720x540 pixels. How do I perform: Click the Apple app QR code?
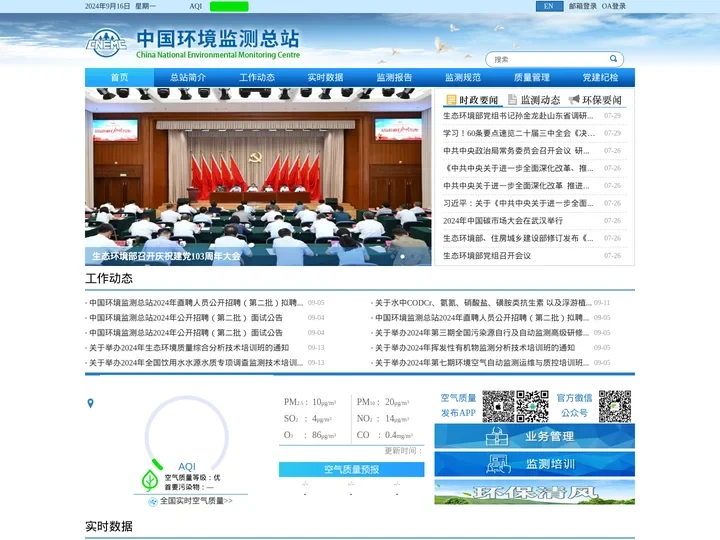tap(498, 406)
